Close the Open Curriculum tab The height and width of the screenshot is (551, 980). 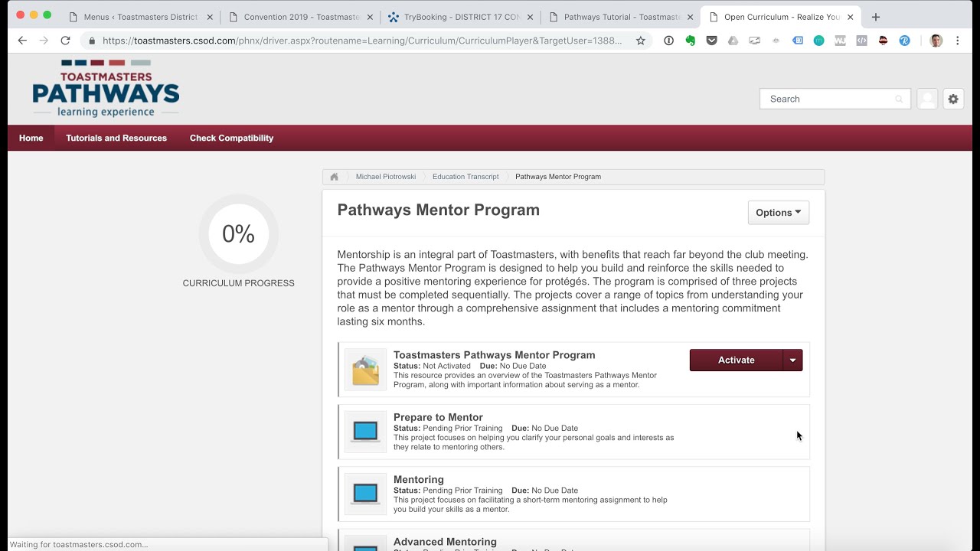point(850,17)
